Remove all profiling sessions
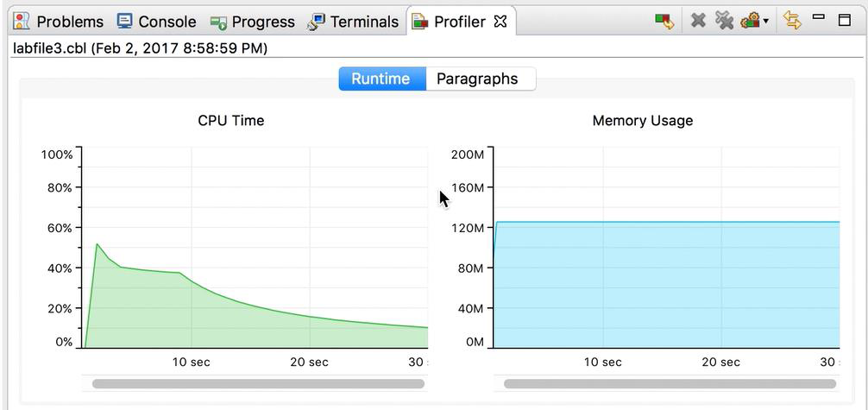The height and width of the screenshot is (410, 868). point(724,21)
